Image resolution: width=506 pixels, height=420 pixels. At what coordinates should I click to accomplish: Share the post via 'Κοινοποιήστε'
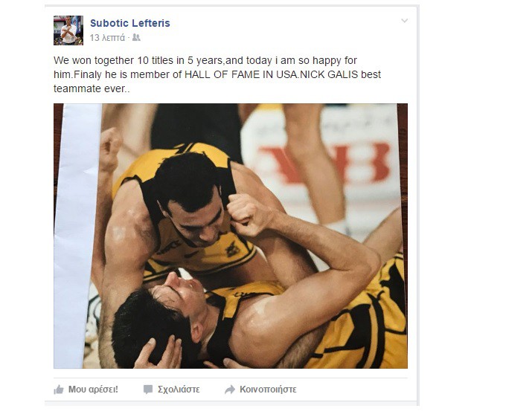click(268, 390)
